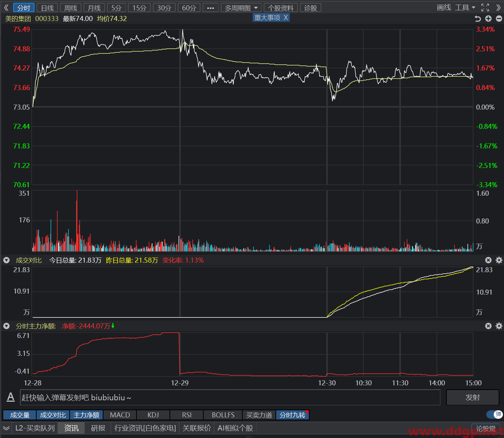Click the danmaku text input field
The image size is (504, 438).
[x=230, y=397]
